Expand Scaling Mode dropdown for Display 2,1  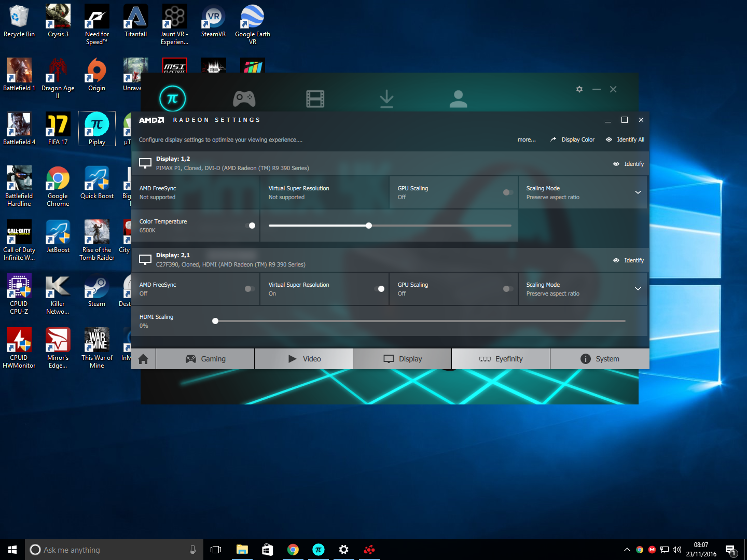638,289
